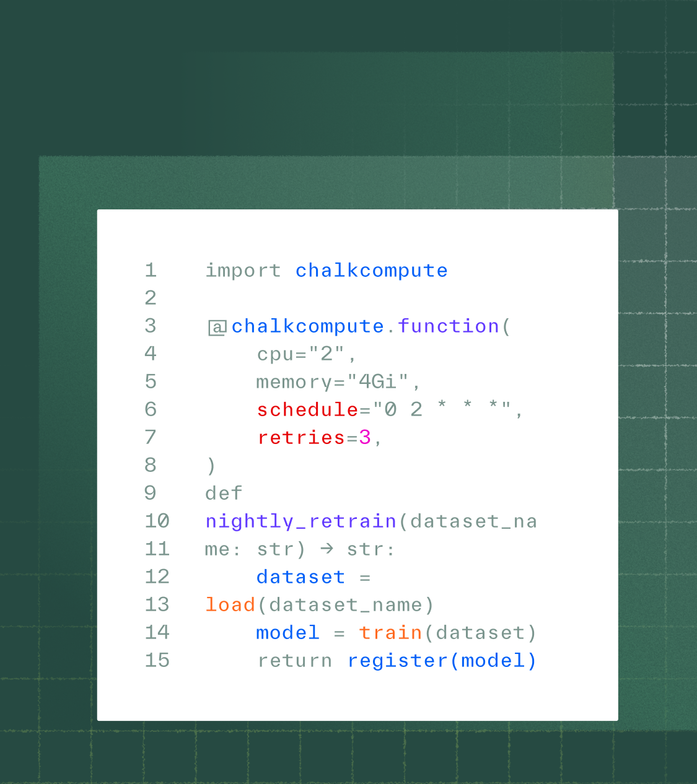697x784 pixels.
Task: Click the cron string "0 2 * * *"
Action: 442,410
